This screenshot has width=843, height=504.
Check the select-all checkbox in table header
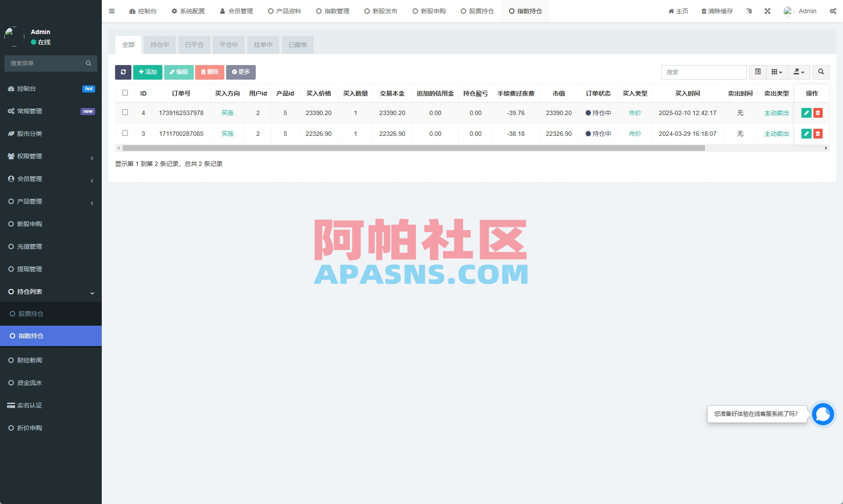125,93
